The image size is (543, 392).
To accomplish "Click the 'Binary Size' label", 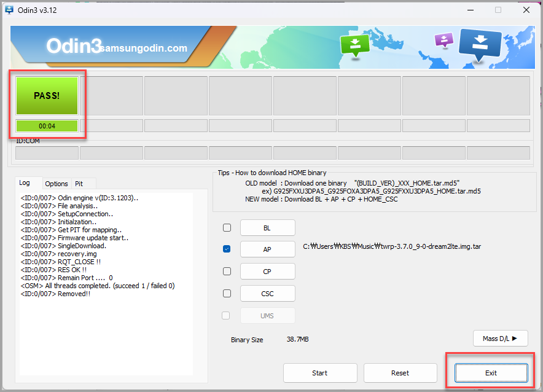I will 247,340.
